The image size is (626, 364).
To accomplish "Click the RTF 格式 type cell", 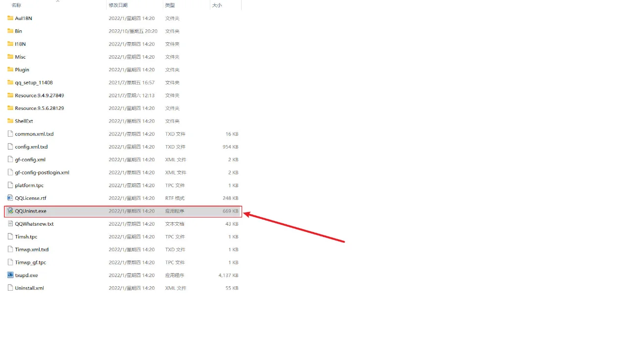I will [175, 198].
